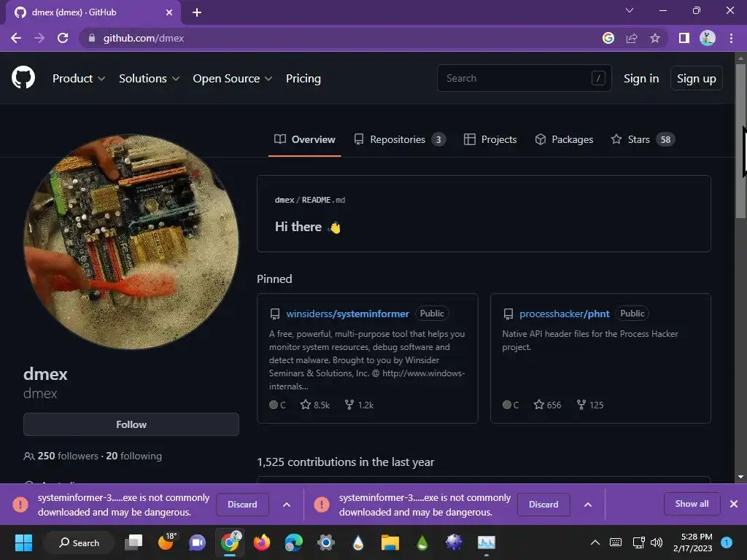
Task: View systeminformer 1.2k forks
Action: (359, 405)
